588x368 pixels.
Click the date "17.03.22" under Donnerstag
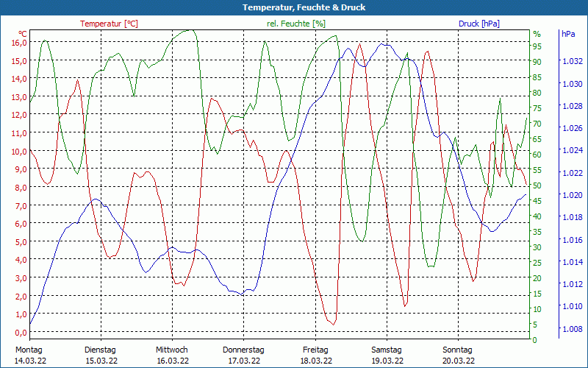pyautogui.click(x=244, y=361)
